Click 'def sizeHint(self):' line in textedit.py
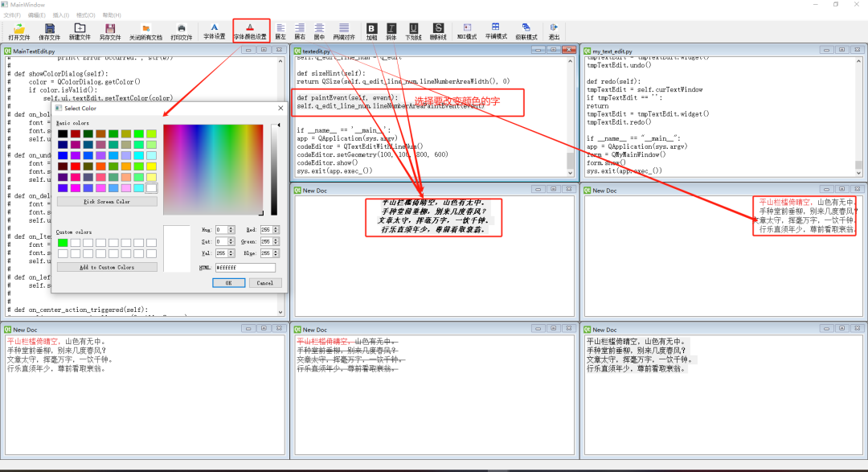The image size is (868, 472). pyautogui.click(x=330, y=73)
